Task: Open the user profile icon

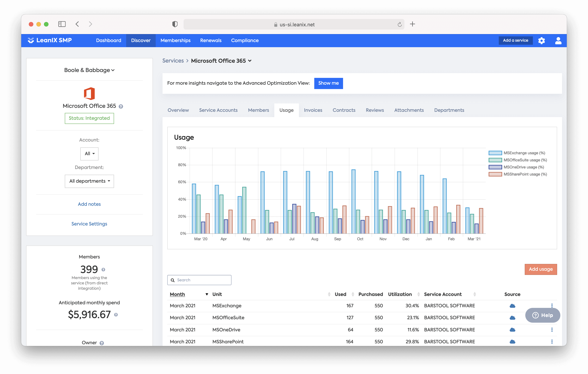Action: pyautogui.click(x=558, y=41)
